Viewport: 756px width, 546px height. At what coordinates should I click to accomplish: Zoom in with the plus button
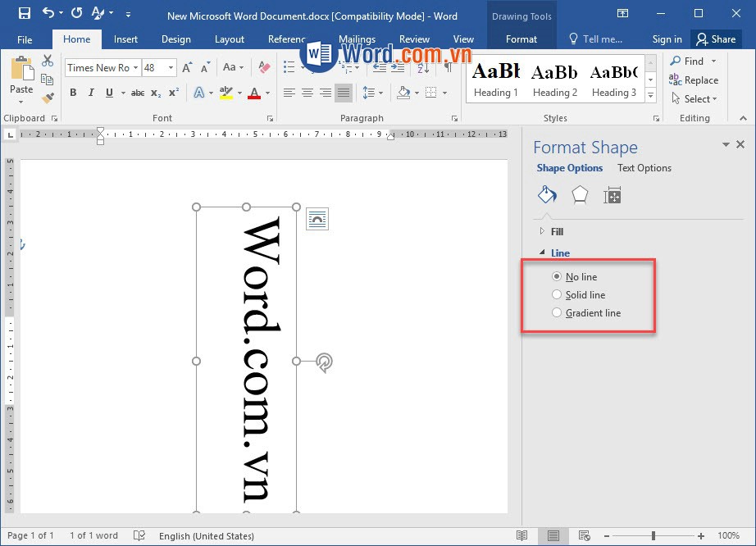tap(700, 536)
